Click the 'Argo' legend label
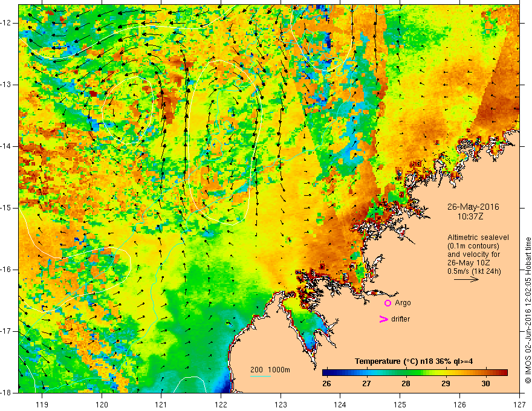The height and width of the screenshot is (411, 532). 403,303
